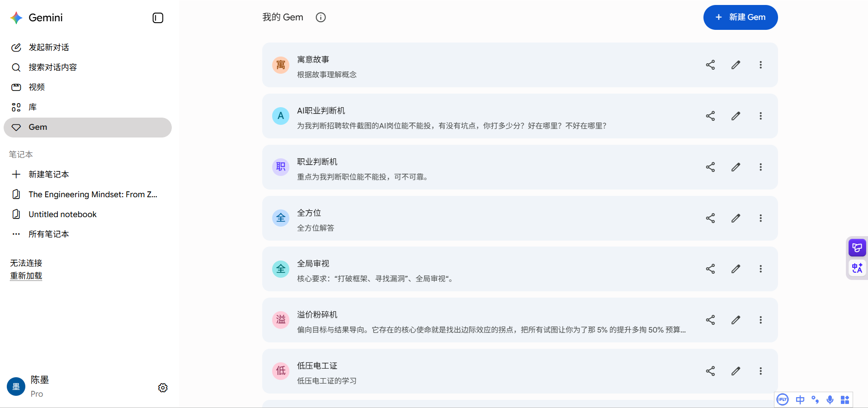The height and width of the screenshot is (408, 868).
Task: Open the 库 library
Action: 87,107
